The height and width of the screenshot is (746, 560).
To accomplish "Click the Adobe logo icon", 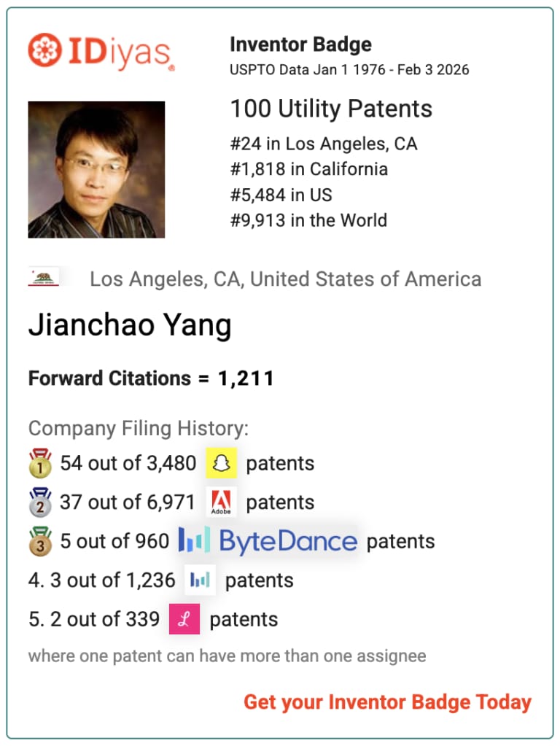I will tap(221, 502).
